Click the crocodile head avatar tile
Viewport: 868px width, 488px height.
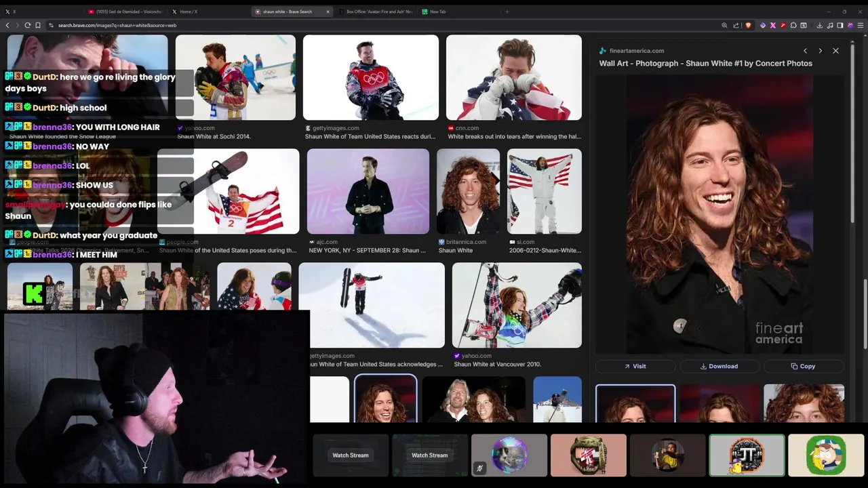[x=589, y=455]
